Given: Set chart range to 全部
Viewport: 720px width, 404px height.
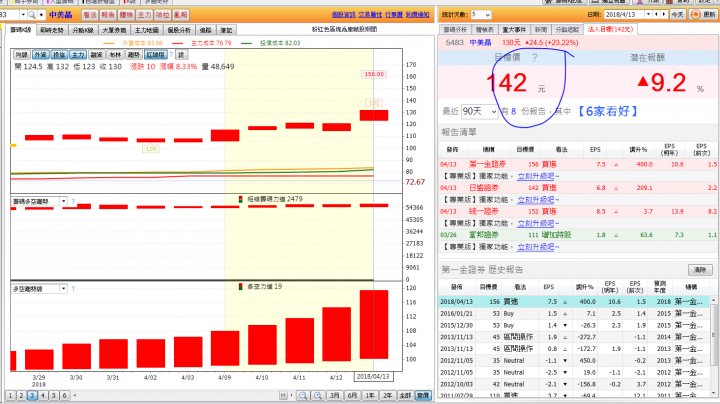Looking at the screenshot, I should (x=405, y=395).
